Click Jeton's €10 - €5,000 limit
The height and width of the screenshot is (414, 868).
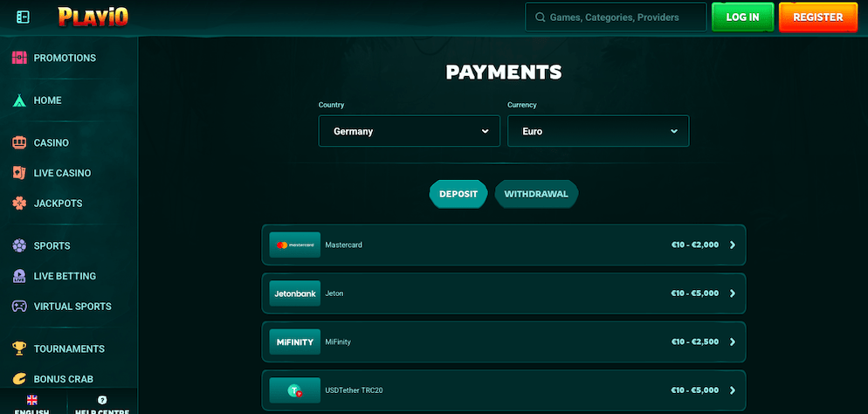coord(695,293)
